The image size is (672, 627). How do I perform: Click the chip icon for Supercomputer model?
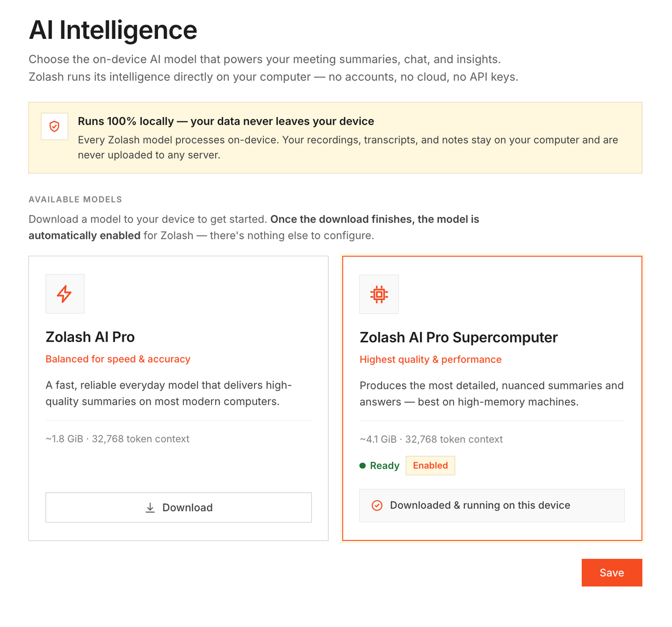pos(379,294)
